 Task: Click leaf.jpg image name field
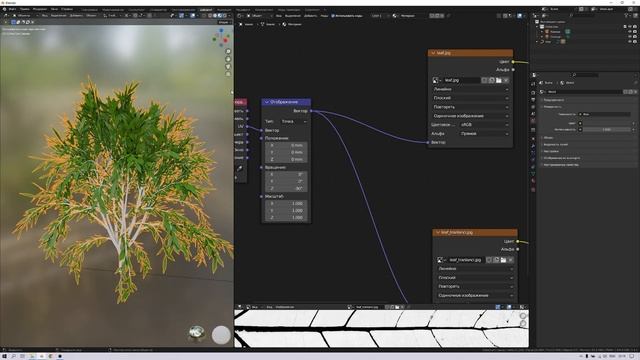click(462, 80)
